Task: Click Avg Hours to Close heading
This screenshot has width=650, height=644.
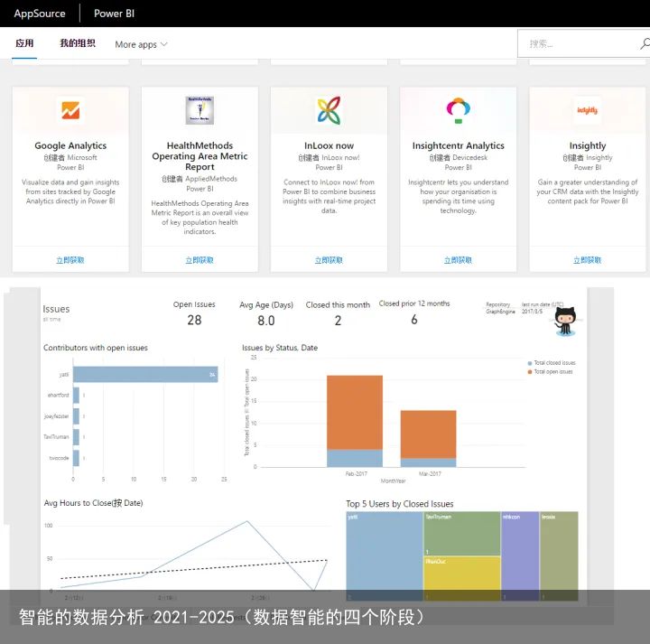Action: pos(93,503)
